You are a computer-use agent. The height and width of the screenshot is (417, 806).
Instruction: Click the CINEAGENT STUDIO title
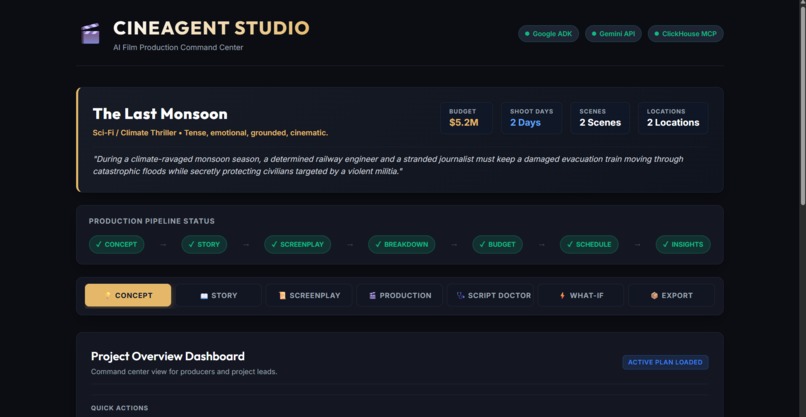tap(211, 28)
